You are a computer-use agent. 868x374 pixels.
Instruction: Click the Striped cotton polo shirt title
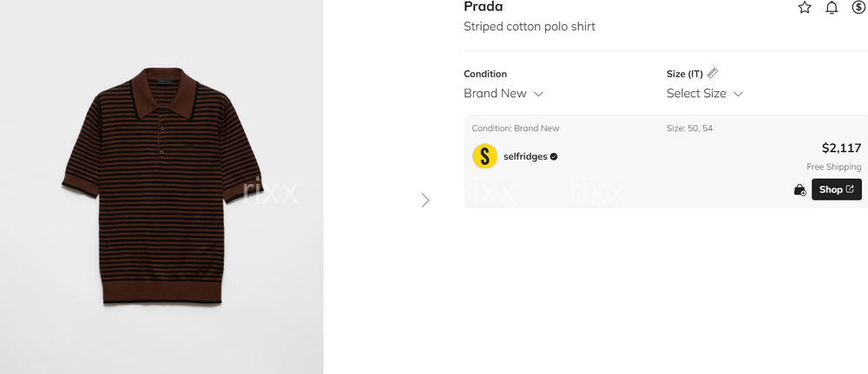(529, 27)
